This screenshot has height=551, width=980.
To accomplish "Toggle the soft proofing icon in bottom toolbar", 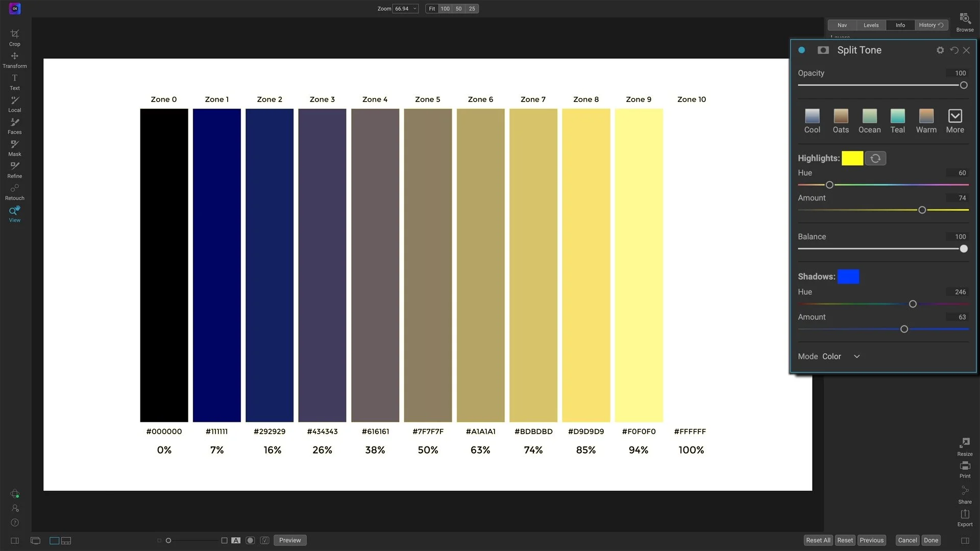I will point(250,540).
